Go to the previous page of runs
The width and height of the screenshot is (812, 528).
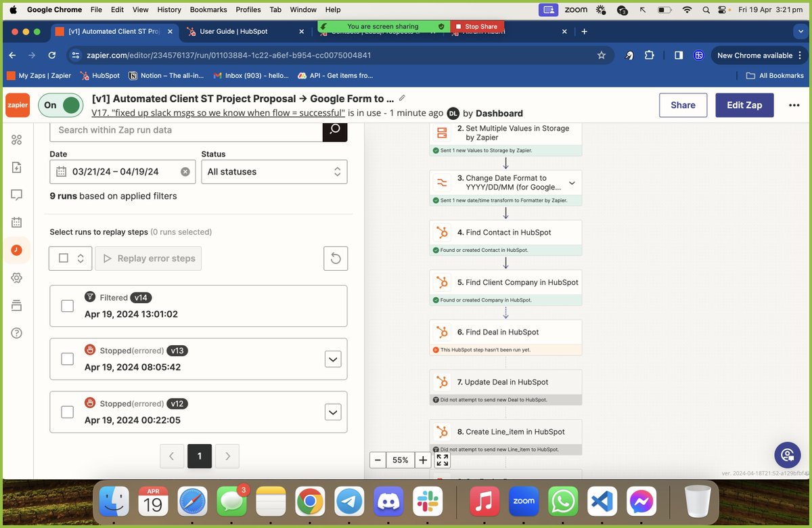coord(172,456)
